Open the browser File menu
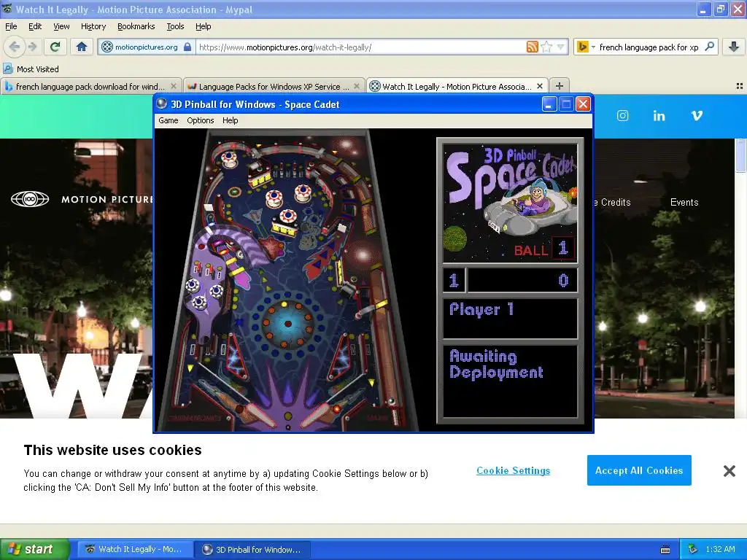Screen dimensions: 747x560 point(11,26)
